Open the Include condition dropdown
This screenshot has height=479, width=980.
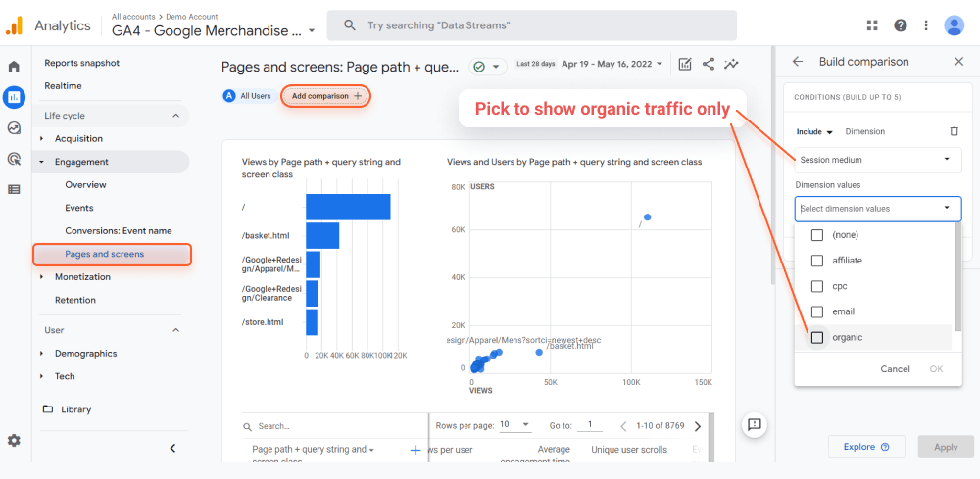(815, 132)
